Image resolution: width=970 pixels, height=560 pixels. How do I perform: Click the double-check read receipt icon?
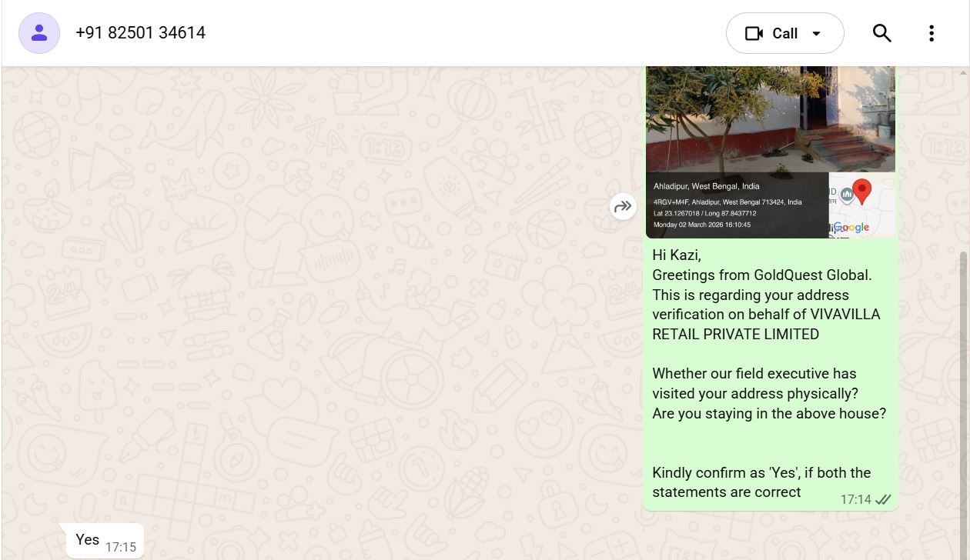[883, 500]
